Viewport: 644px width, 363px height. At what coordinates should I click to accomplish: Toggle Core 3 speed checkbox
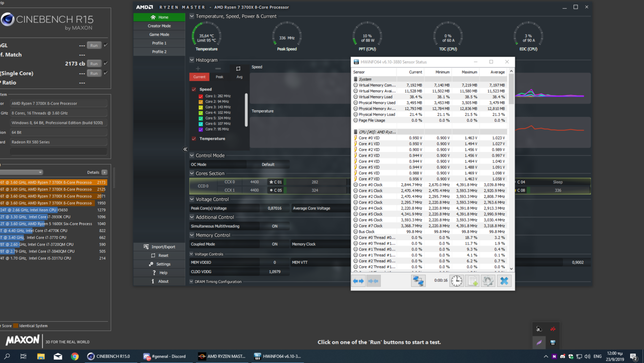[201, 107]
